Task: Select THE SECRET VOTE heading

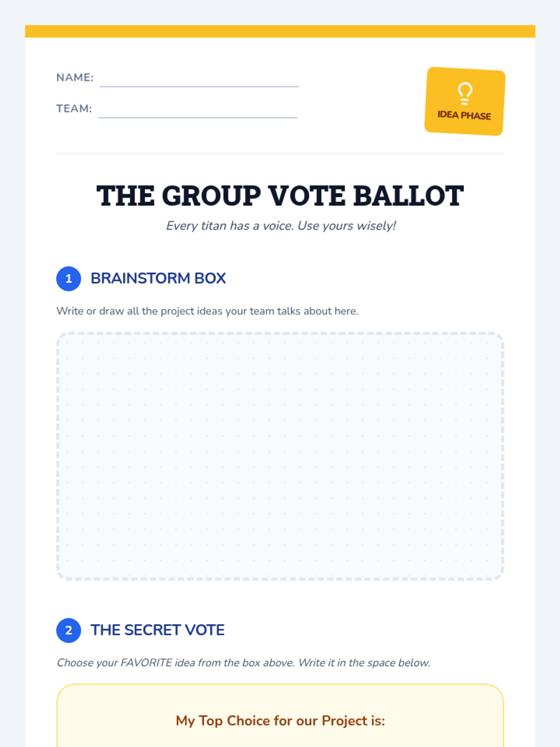Action: point(157,630)
